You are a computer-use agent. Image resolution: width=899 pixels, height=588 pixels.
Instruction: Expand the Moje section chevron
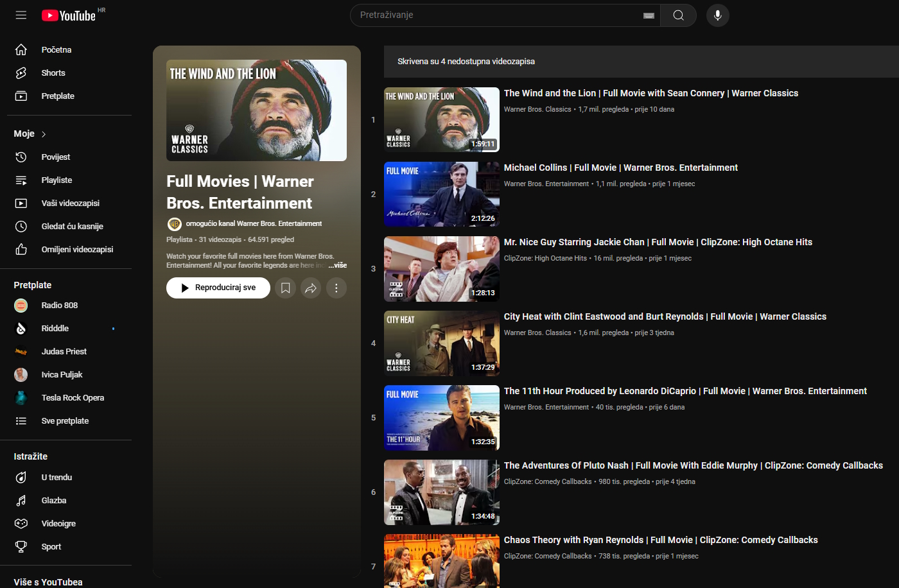click(44, 134)
